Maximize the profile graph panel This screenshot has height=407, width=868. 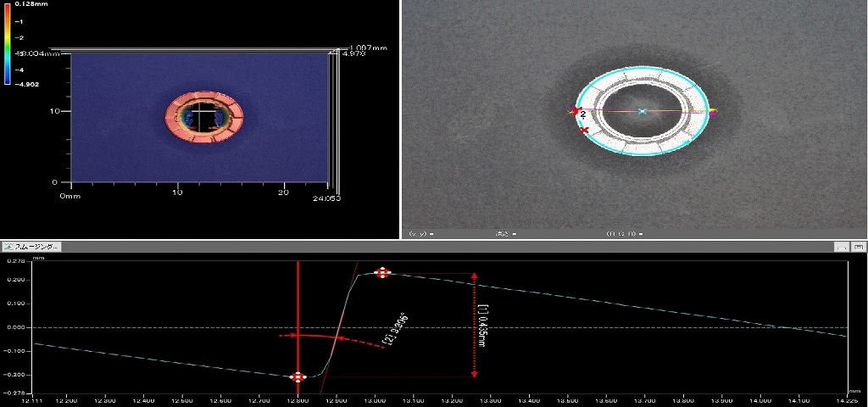pyautogui.click(x=859, y=247)
